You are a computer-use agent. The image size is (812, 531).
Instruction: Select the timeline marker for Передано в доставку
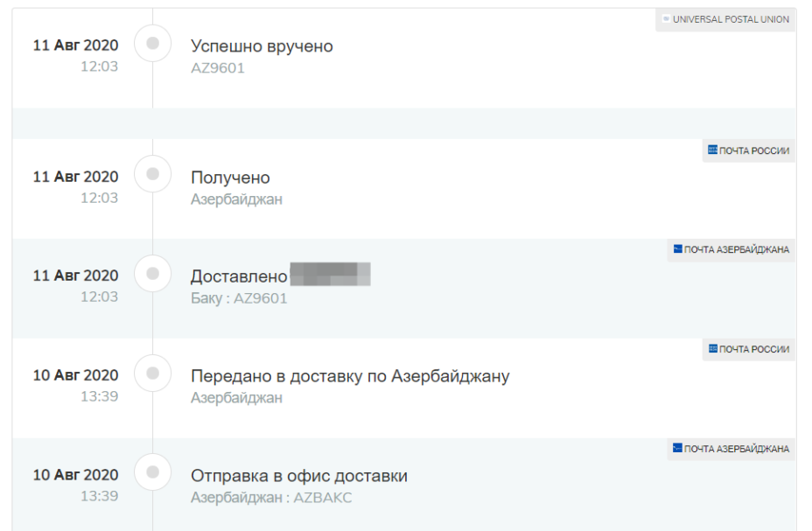point(153,374)
